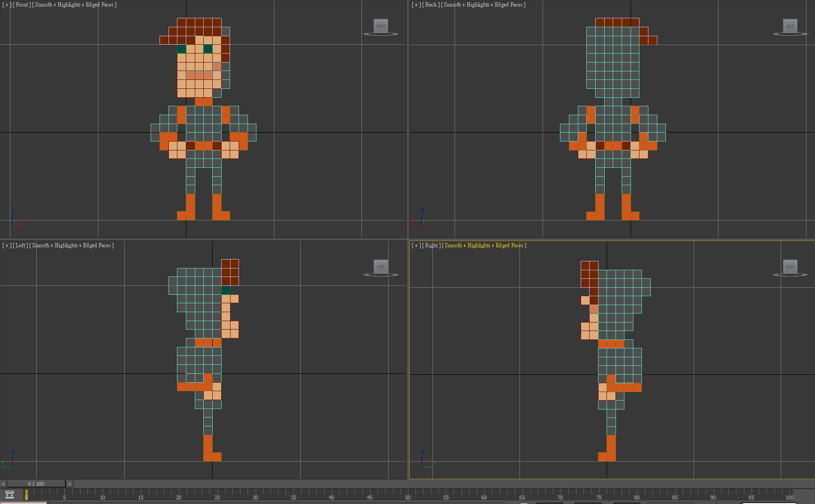
Task: Open the [+] menu of the Right viewport
Action: click(416, 245)
